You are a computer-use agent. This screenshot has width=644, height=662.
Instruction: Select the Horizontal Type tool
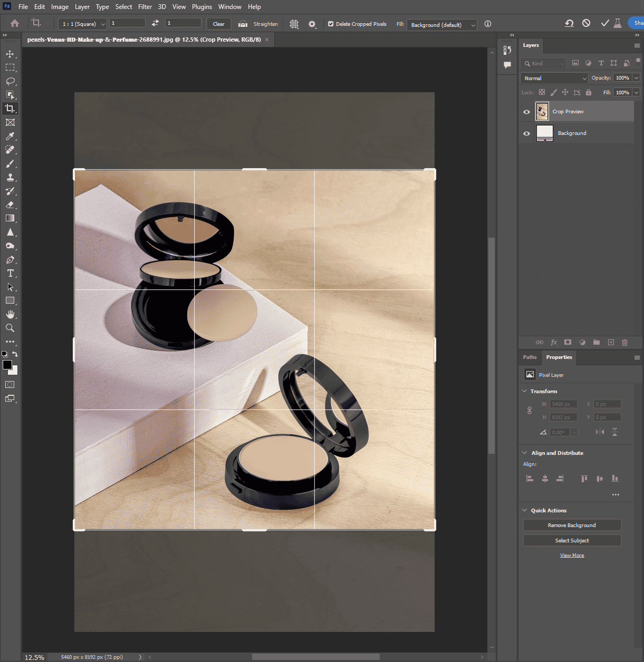pyautogui.click(x=10, y=273)
